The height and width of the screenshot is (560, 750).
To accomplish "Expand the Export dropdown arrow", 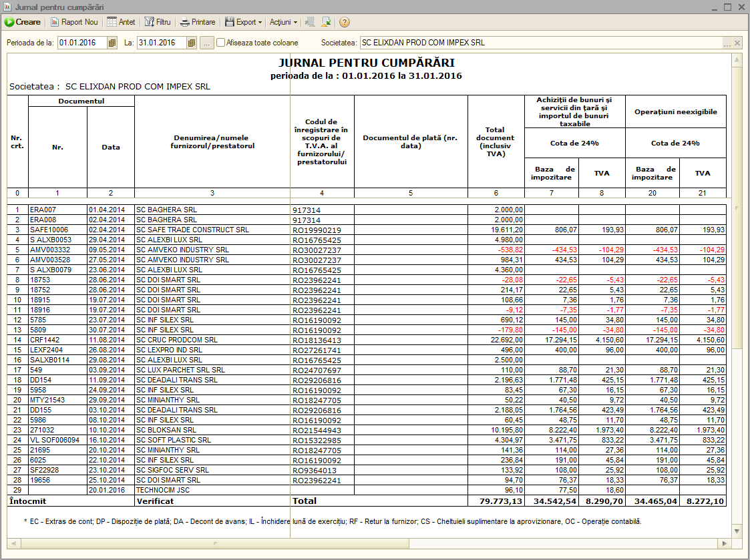I will (x=260, y=23).
